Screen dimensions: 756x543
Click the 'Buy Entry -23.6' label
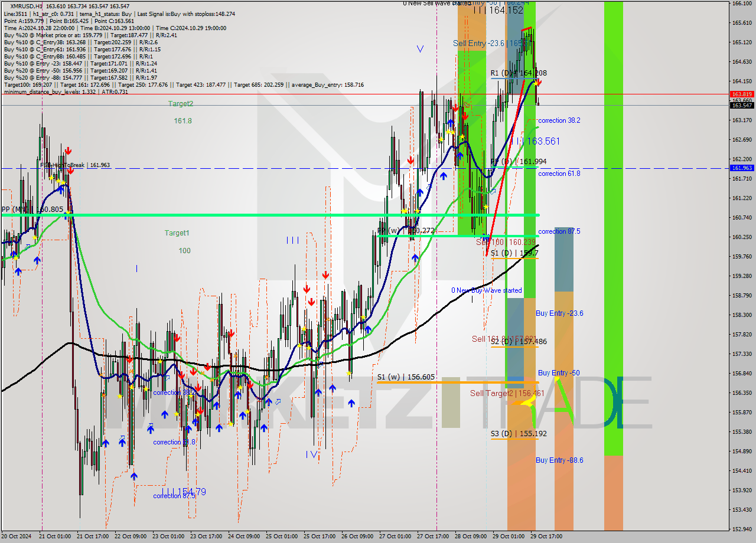point(559,313)
